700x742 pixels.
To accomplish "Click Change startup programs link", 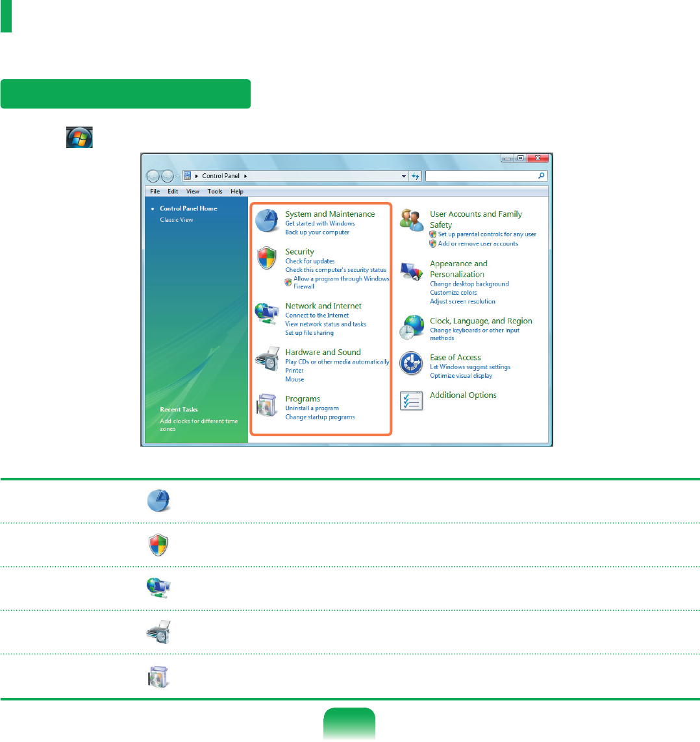I will 320,417.
